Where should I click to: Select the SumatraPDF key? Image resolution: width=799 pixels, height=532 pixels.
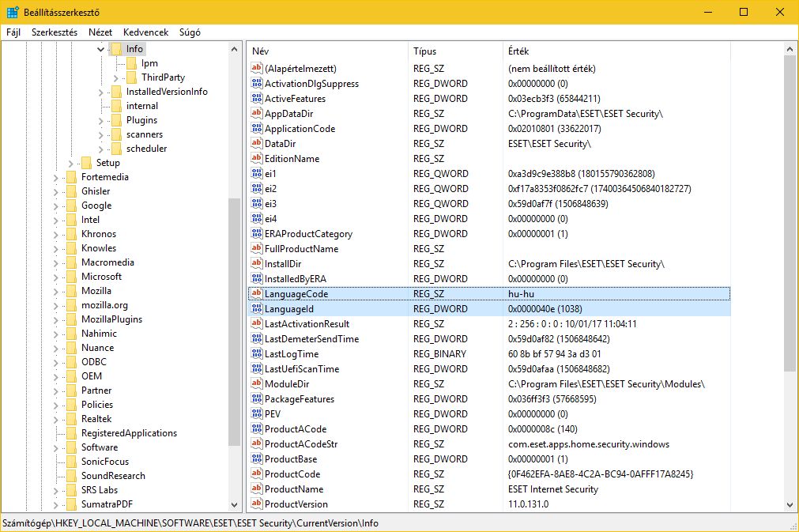tap(107, 504)
